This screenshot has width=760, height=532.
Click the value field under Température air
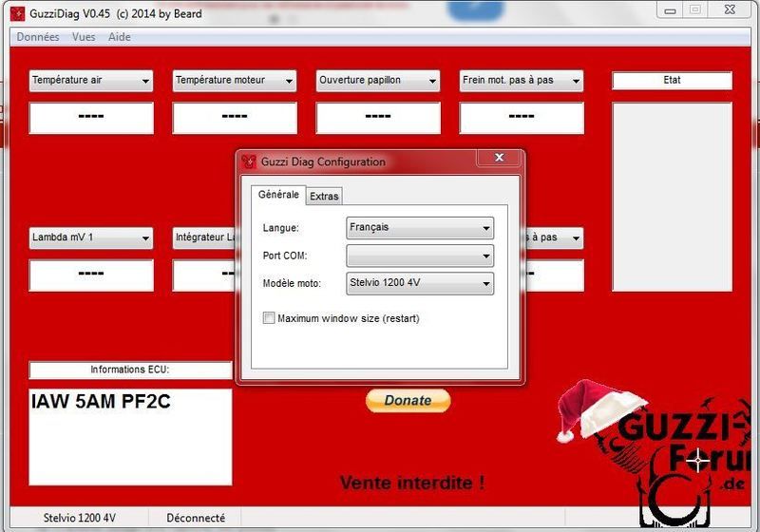point(91,118)
